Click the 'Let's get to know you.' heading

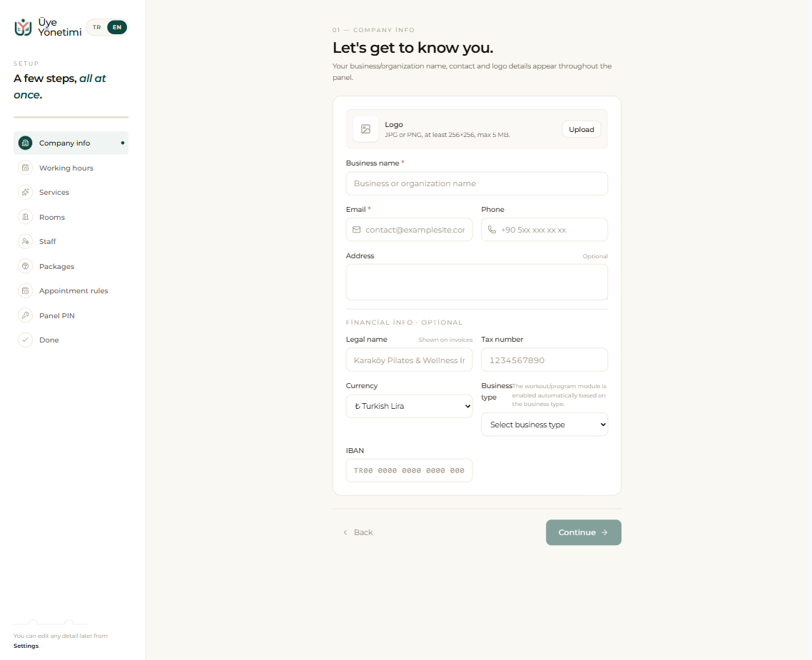(x=412, y=48)
